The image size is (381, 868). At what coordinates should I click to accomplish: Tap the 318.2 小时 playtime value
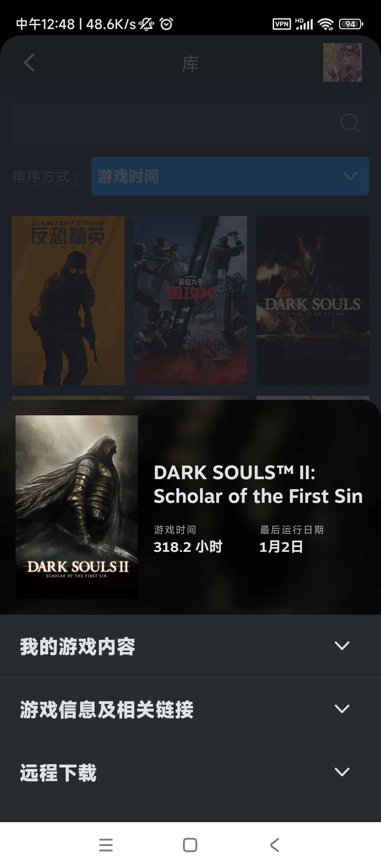188,547
